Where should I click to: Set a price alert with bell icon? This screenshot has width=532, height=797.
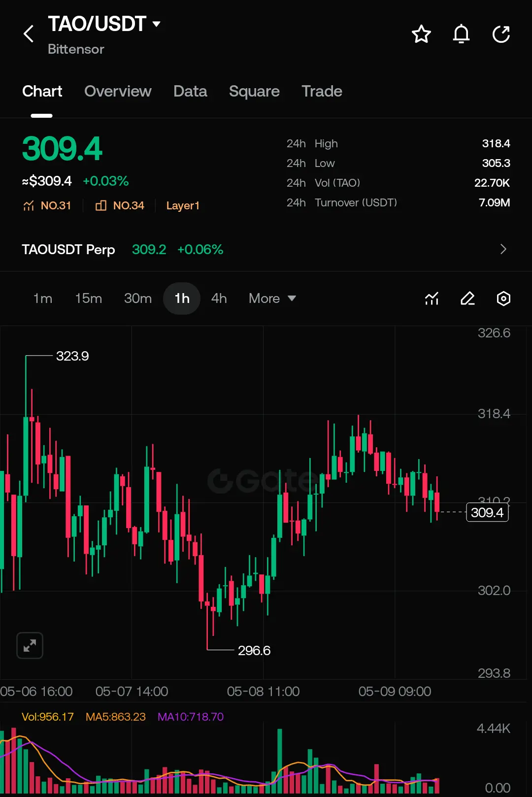tap(461, 34)
